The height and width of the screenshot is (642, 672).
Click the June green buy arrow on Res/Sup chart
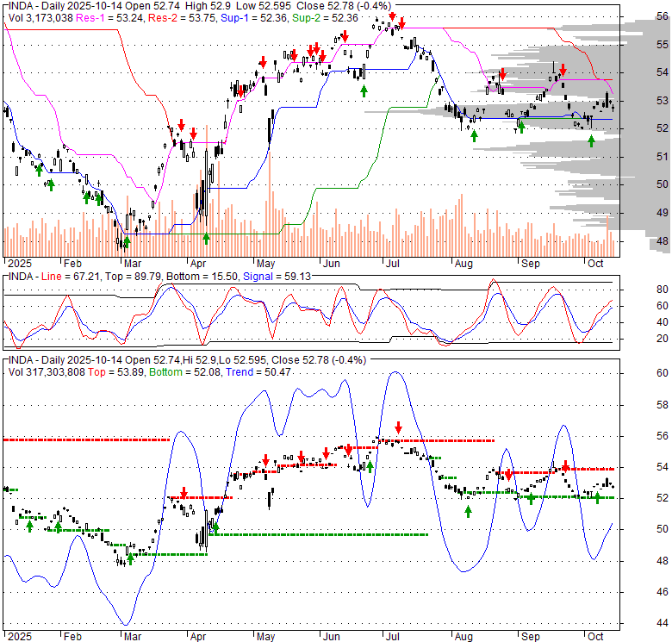click(364, 90)
